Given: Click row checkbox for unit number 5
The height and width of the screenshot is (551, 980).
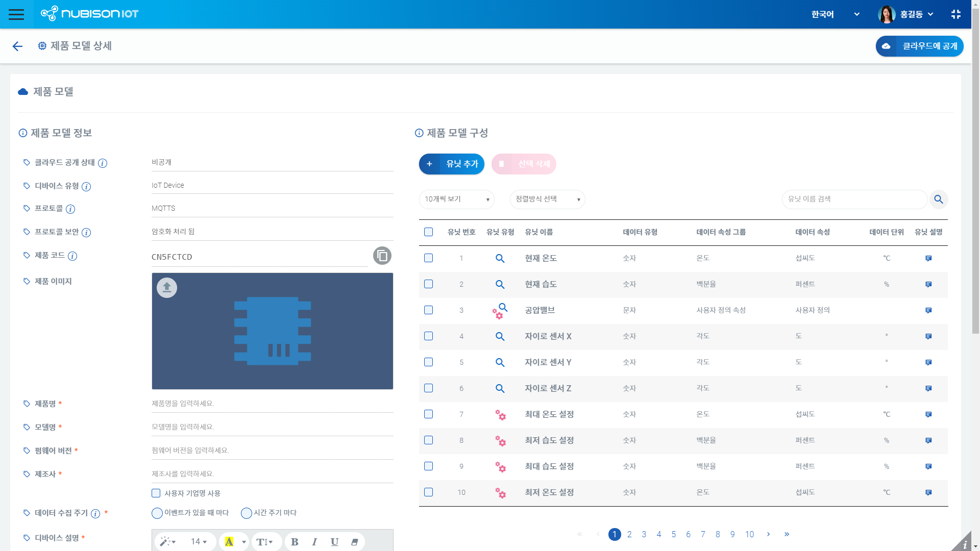Looking at the screenshot, I should pyautogui.click(x=428, y=361).
